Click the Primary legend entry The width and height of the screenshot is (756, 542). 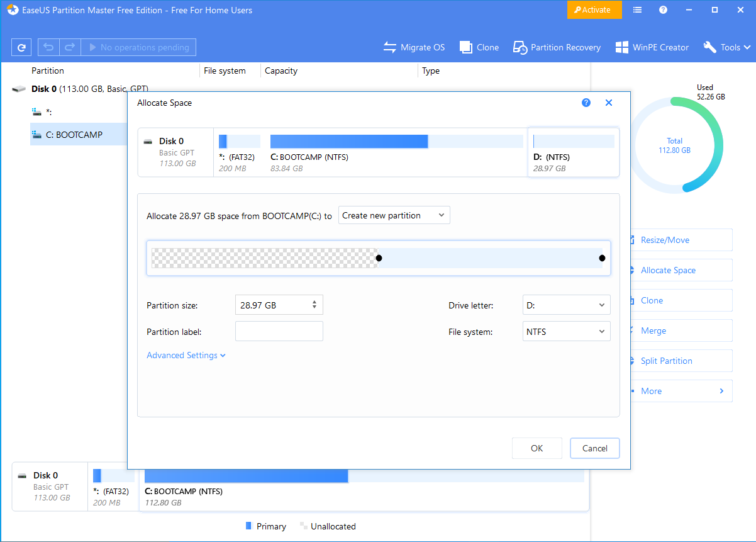pos(265,526)
